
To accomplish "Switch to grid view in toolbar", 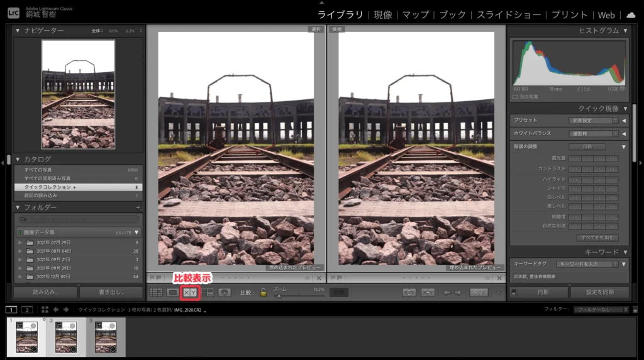I will pos(156,292).
